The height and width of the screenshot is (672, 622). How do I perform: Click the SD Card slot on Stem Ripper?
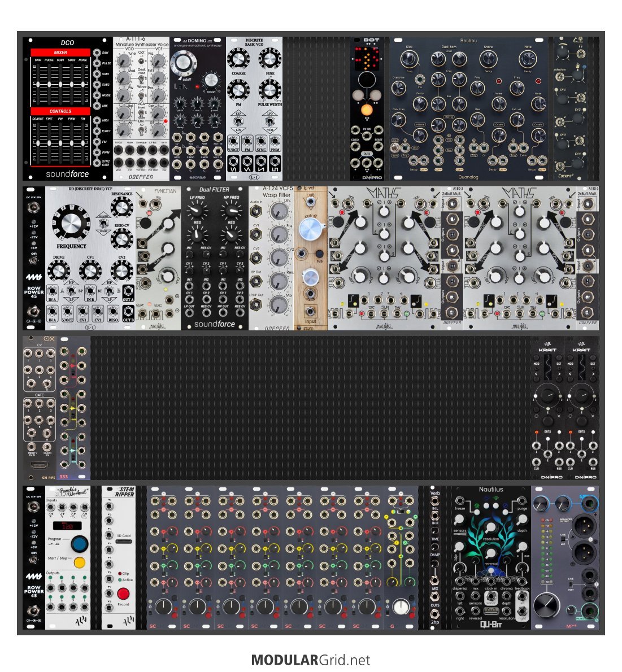pos(123,541)
